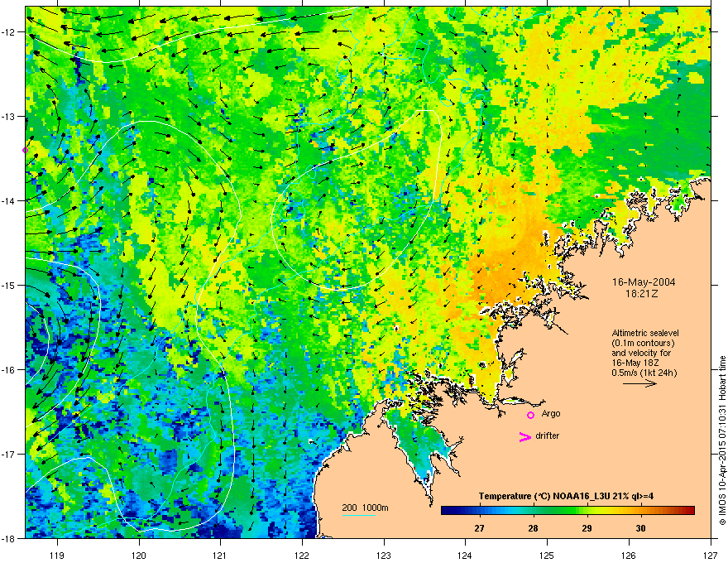Click the '18:21Z' time label
The image size is (728, 563).
coord(641,294)
